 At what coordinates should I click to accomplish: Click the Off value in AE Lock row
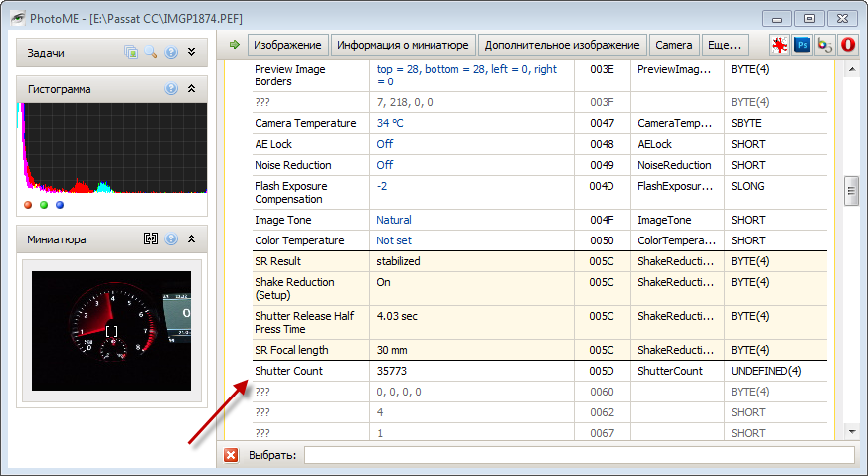pos(384,144)
